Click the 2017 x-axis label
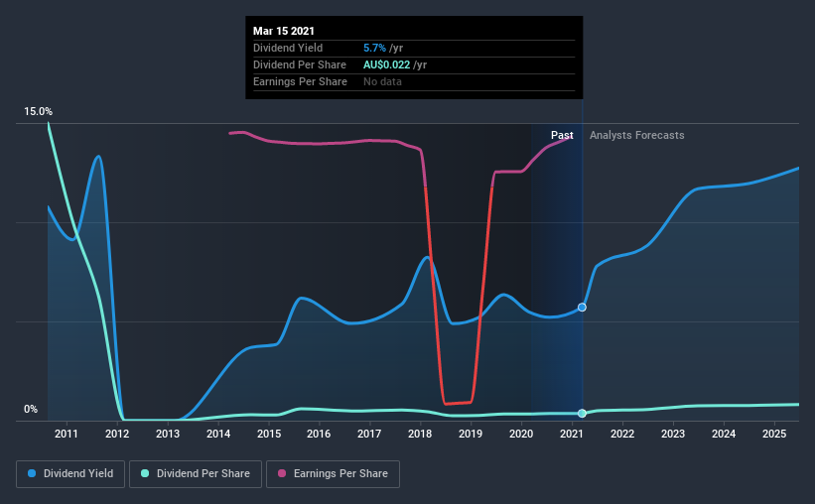Image resolution: width=815 pixels, height=504 pixels. [369, 434]
